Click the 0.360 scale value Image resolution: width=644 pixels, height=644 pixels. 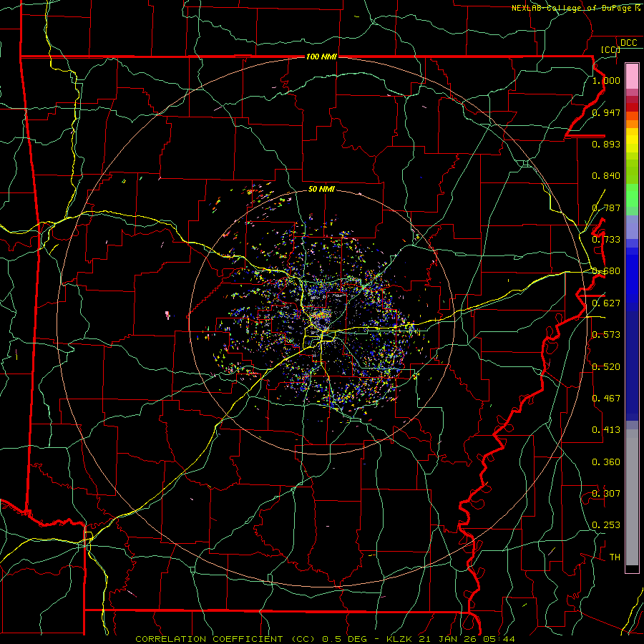pos(606,462)
